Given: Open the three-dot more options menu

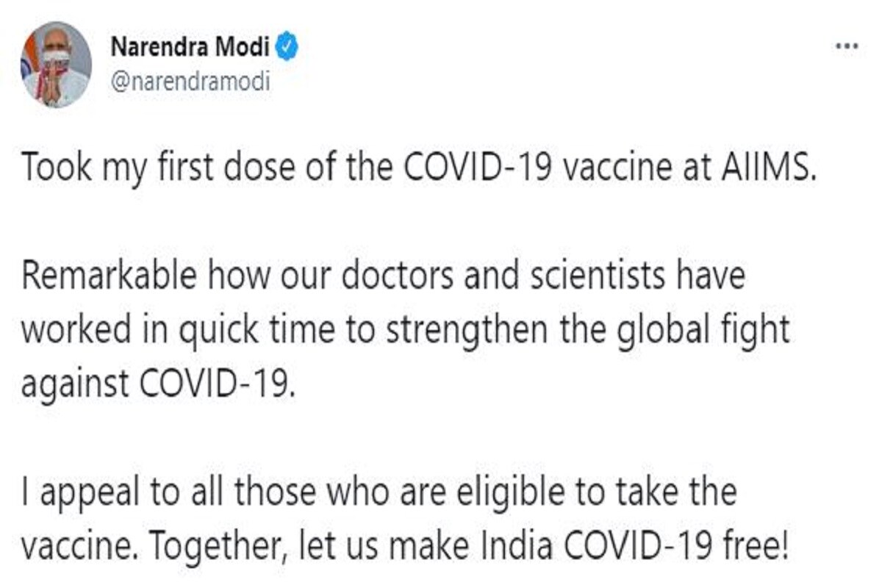Looking at the screenshot, I should click(847, 46).
